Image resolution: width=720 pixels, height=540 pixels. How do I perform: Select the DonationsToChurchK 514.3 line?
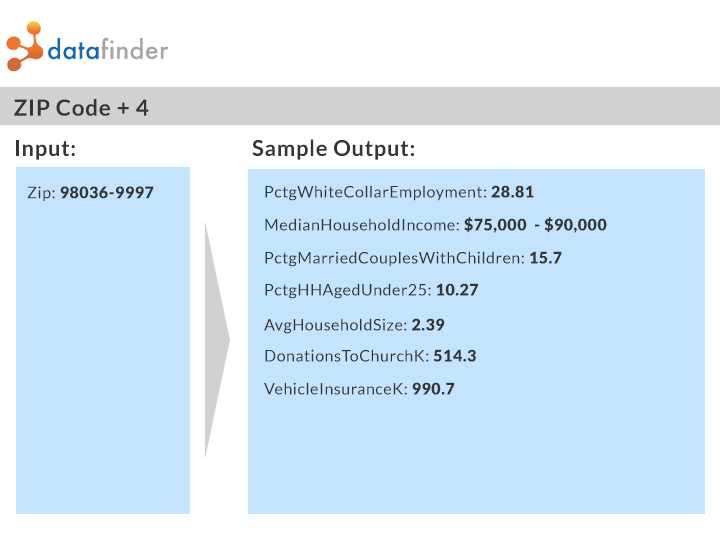(370, 356)
